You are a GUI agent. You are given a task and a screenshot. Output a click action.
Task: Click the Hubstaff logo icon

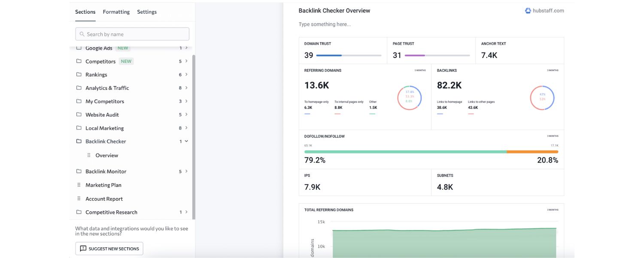click(528, 10)
